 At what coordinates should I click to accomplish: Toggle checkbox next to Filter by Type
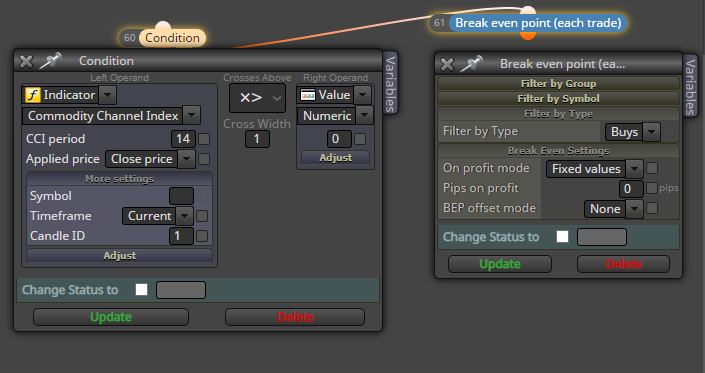tap(669, 132)
